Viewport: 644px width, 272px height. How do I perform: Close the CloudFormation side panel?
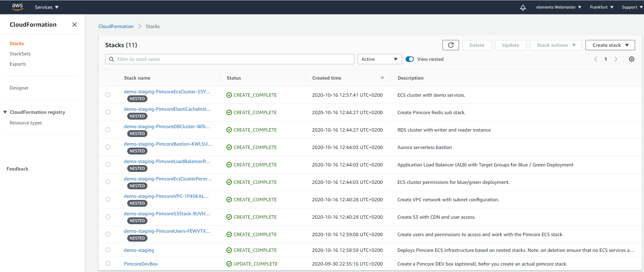tap(75, 25)
